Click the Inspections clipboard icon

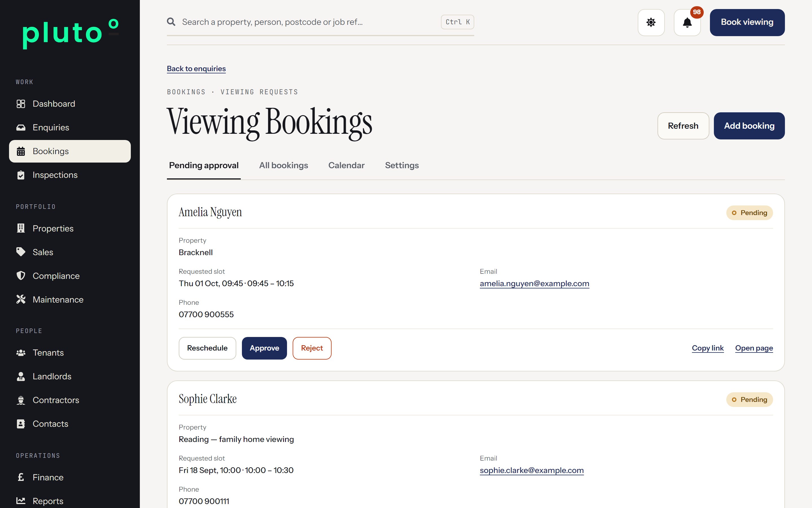pyautogui.click(x=21, y=175)
